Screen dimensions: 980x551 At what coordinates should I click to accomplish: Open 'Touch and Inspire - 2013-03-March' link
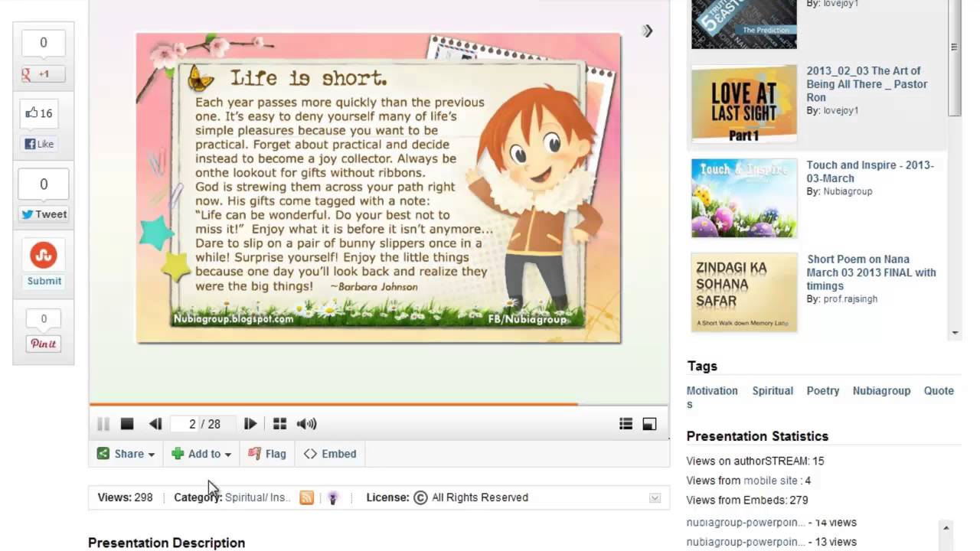[870, 171]
